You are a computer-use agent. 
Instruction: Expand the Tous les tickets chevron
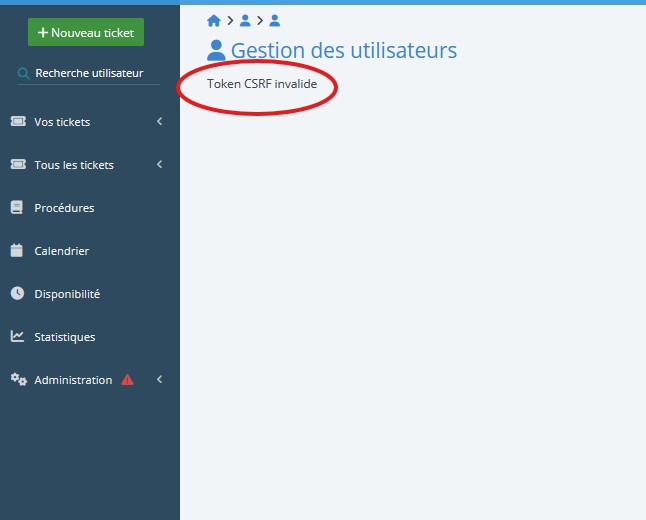tap(159, 165)
